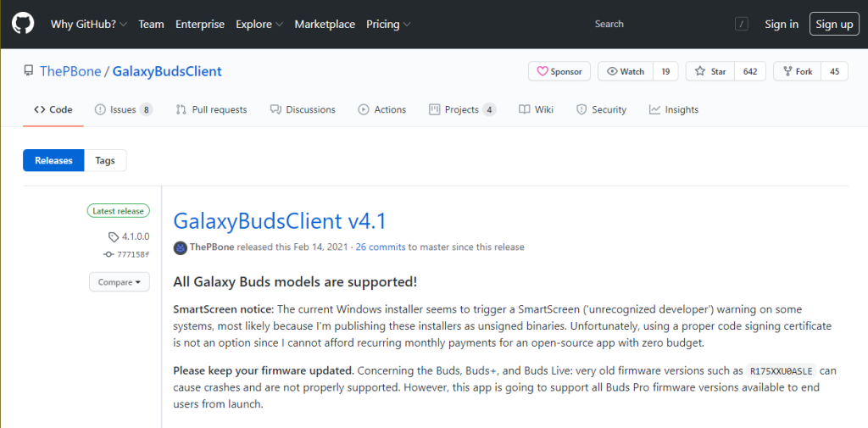Open the Wiki tab
This screenshot has width=868, height=428.
click(x=536, y=109)
